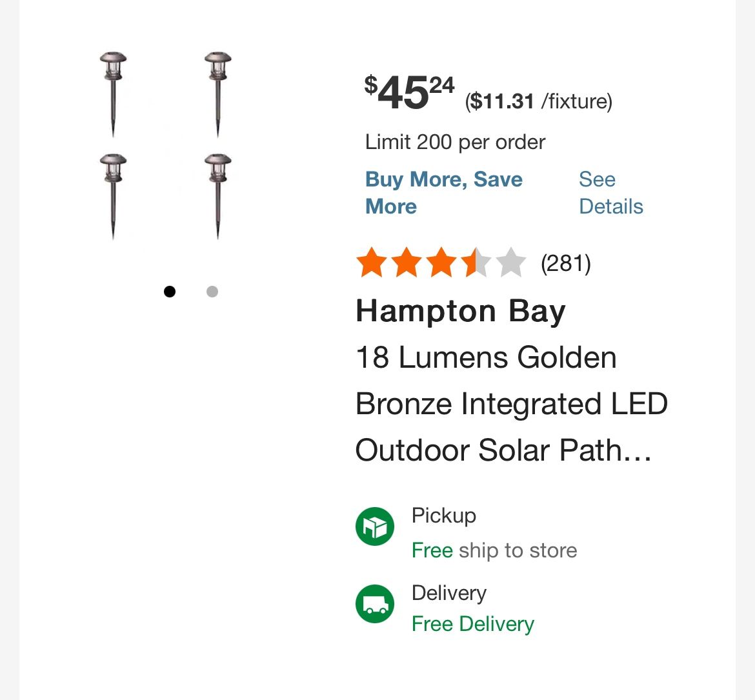Click the green Pickup store icon
Viewport: 755px width, 700px height.
375,526
